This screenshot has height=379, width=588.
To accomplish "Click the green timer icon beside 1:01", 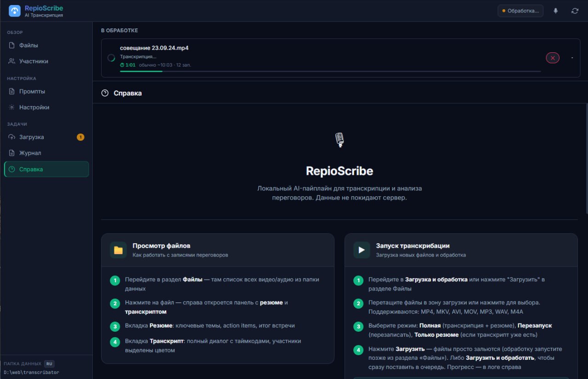I will pyautogui.click(x=122, y=65).
